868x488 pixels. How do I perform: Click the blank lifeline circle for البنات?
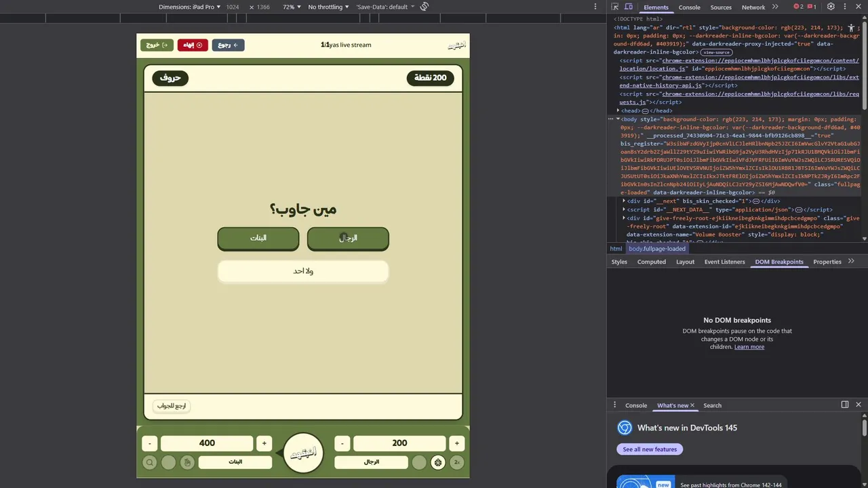168,462
